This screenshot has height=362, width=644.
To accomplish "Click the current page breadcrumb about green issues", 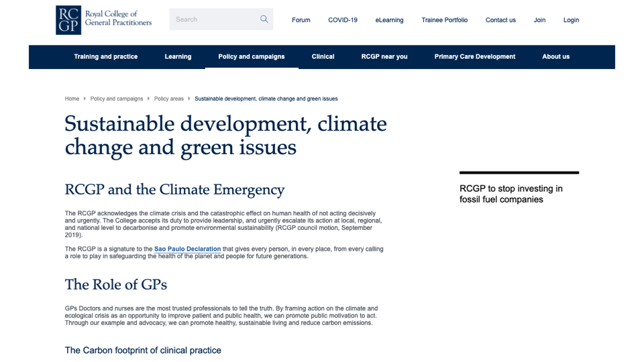I will coord(266,99).
